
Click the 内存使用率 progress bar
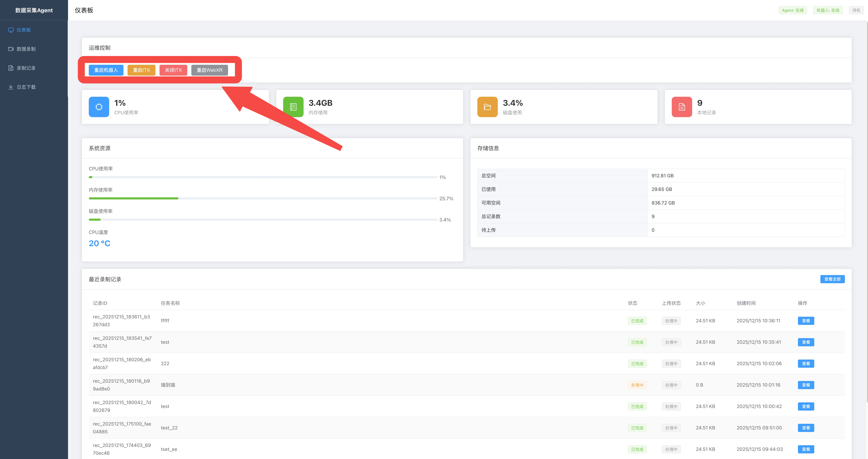point(263,198)
